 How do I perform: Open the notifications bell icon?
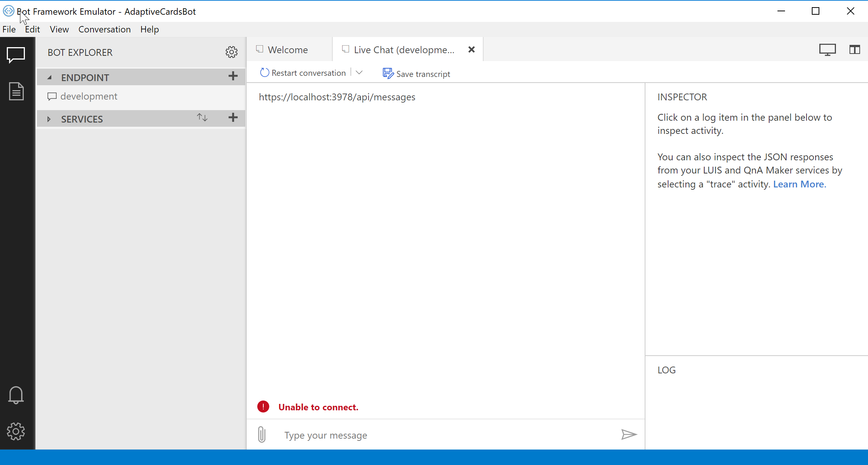(16, 395)
